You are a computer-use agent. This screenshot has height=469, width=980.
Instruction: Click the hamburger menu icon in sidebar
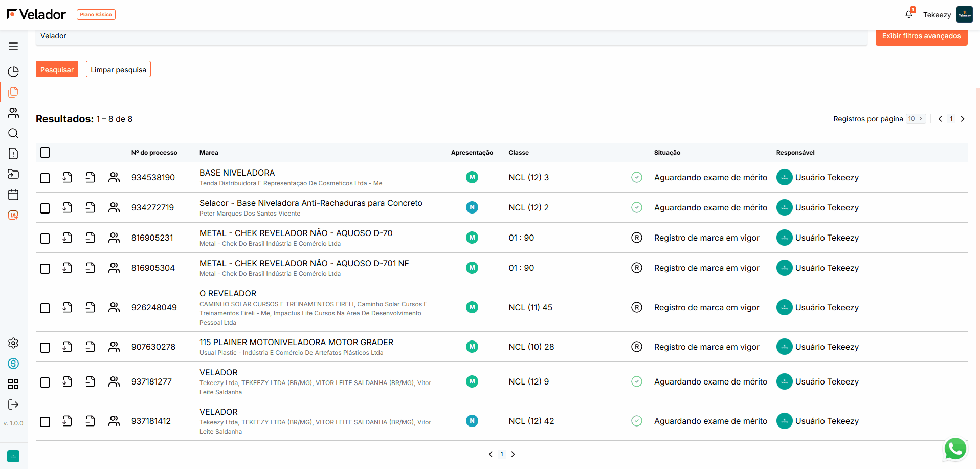[x=13, y=46]
